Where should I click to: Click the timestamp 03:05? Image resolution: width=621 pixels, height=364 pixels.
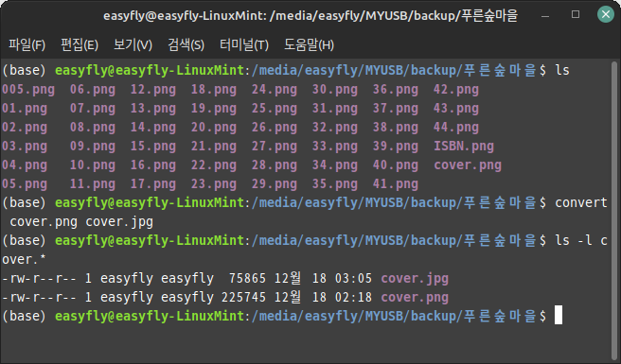tap(353, 279)
